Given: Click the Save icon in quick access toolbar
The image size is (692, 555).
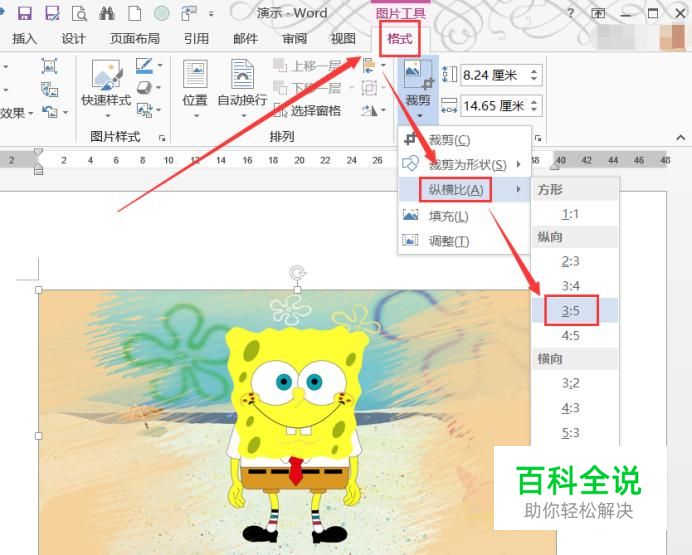Looking at the screenshot, I should pos(24,13).
